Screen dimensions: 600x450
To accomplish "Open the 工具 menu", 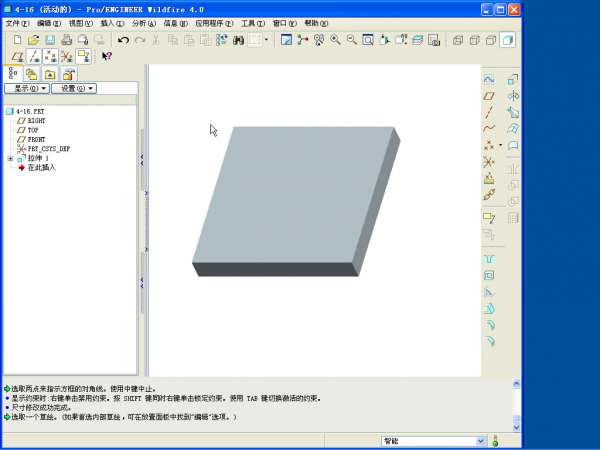I will point(253,22).
